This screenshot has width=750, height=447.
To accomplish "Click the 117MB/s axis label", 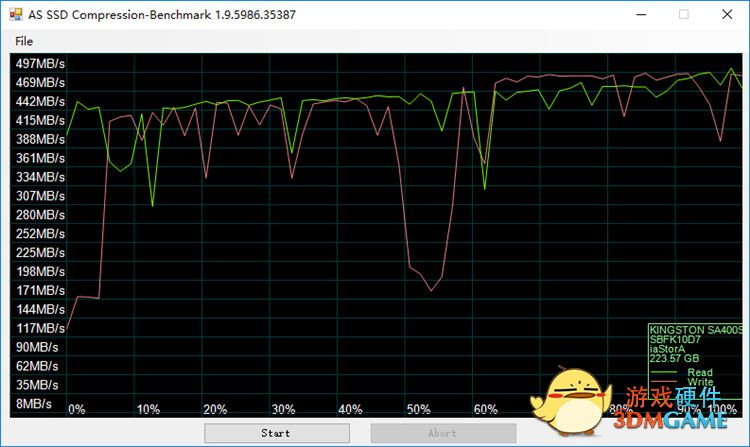I will 40,328.
